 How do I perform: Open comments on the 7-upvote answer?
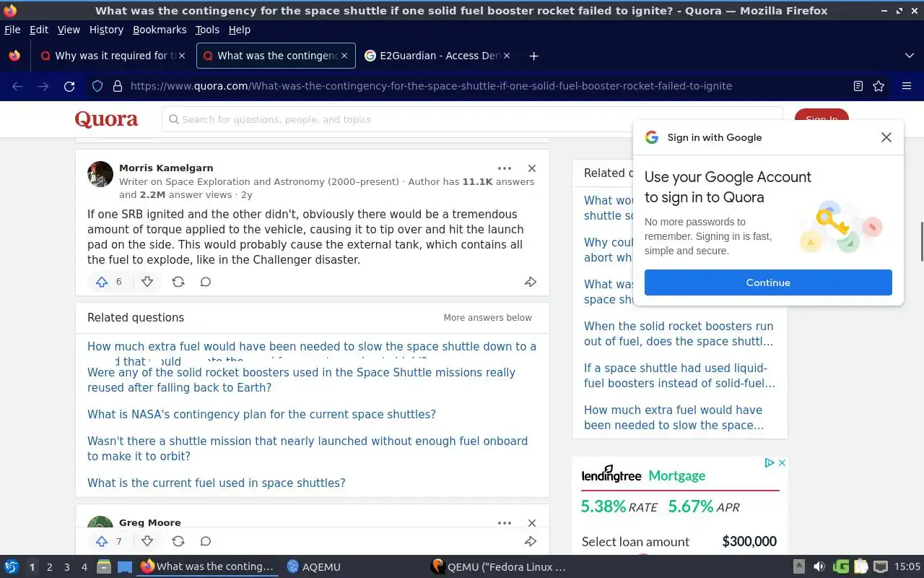(206, 541)
